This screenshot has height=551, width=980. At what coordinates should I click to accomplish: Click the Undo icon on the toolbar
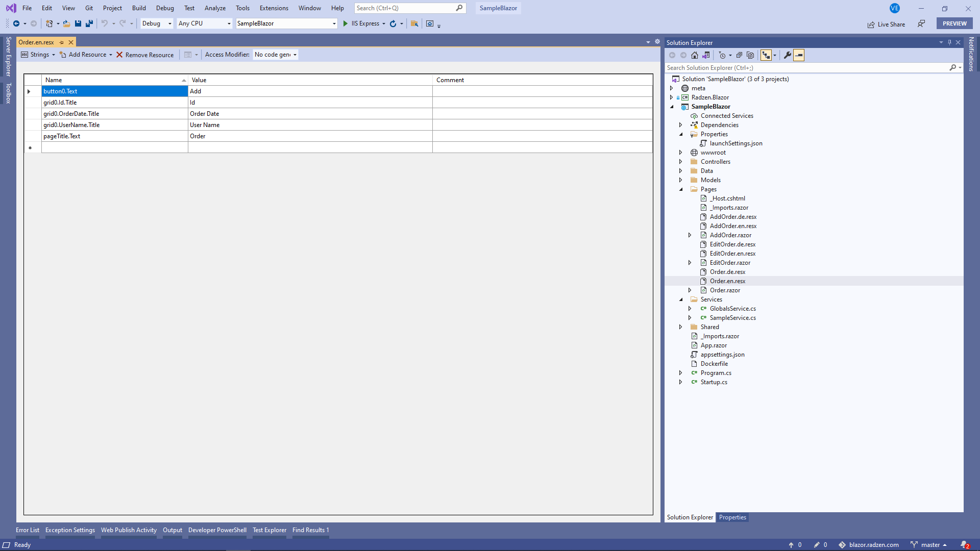tap(104, 23)
